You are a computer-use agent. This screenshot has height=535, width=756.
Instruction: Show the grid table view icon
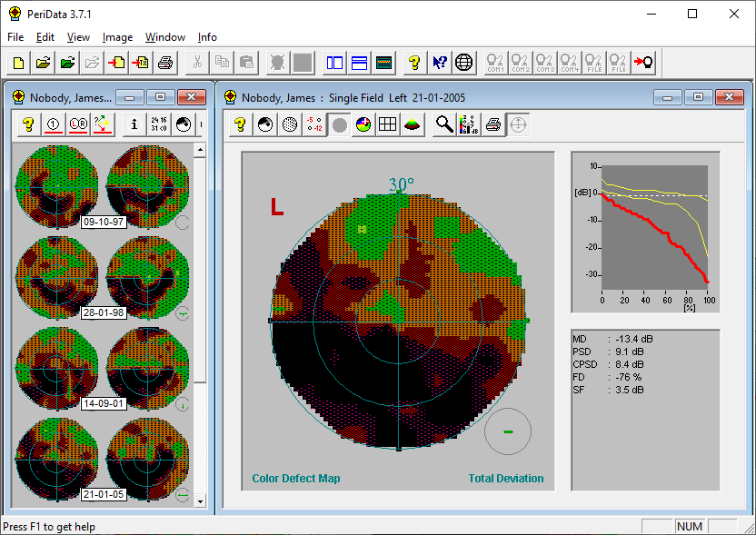[388, 124]
